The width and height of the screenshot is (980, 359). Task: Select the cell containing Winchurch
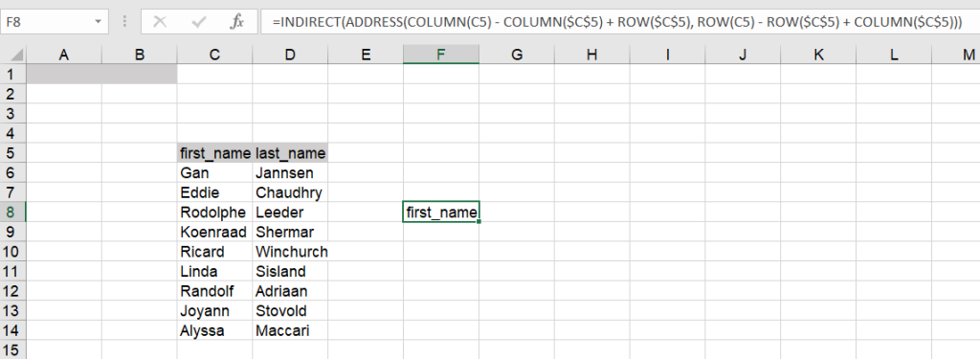tap(290, 252)
